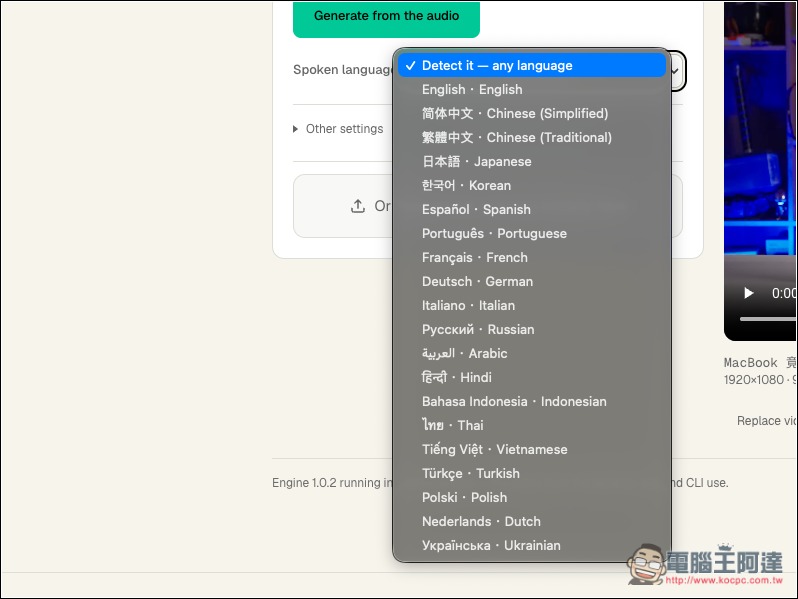Click the Replace video link
This screenshot has height=599, width=798.
767,420
